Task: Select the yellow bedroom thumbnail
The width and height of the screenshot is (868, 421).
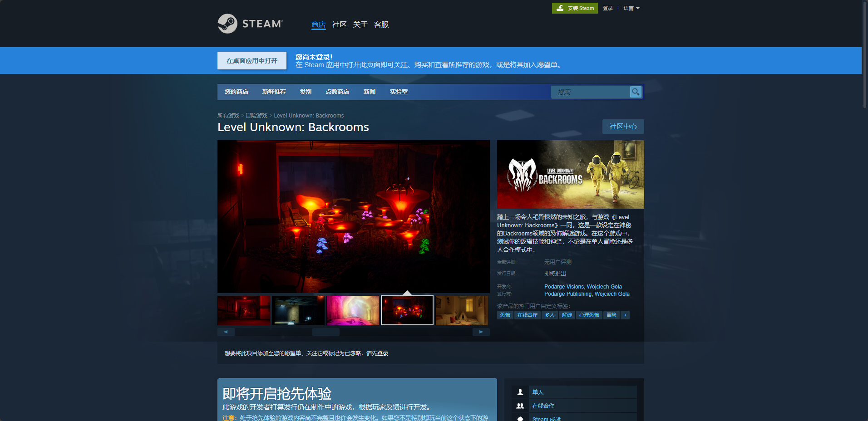Action: 462,310
